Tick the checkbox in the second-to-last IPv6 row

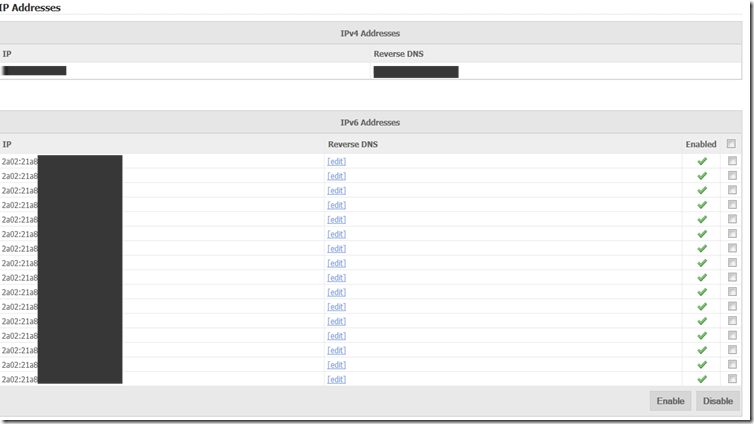732,364
